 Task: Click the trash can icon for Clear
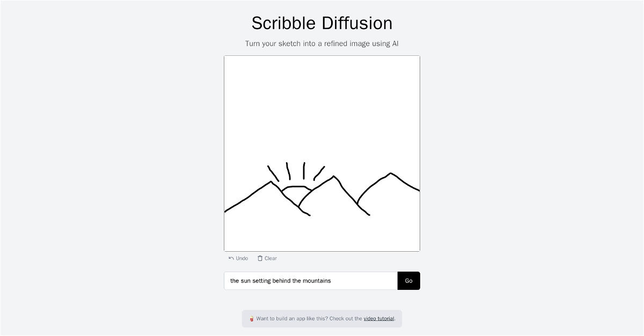point(260,258)
